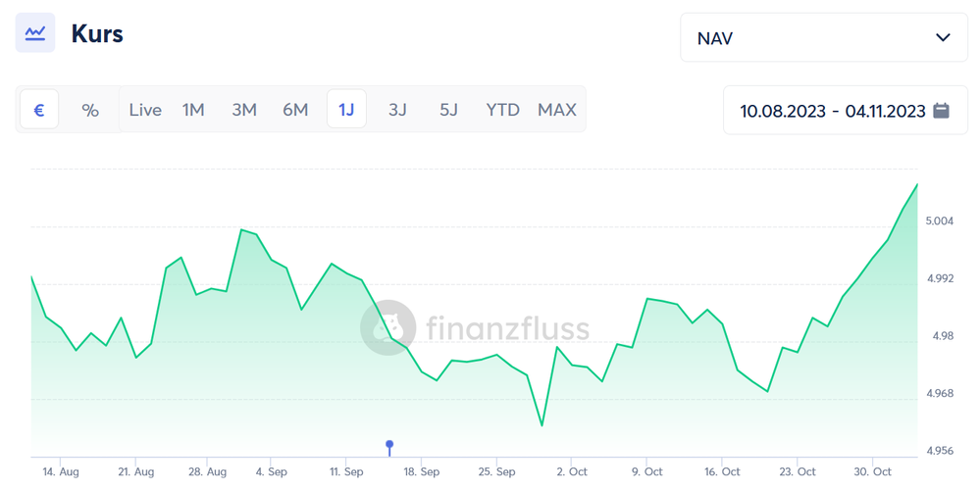
Task: Choose the 3M period
Action: point(244,110)
